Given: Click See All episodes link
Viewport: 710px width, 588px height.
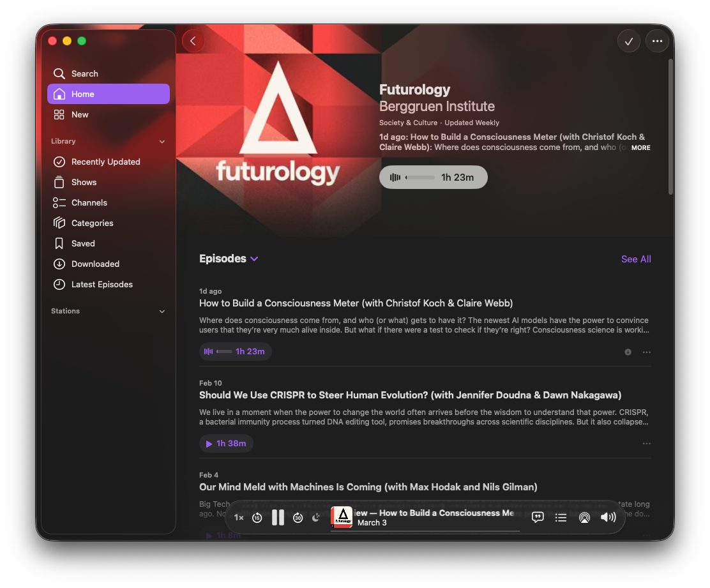Looking at the screenshot, I should [636, 259].
